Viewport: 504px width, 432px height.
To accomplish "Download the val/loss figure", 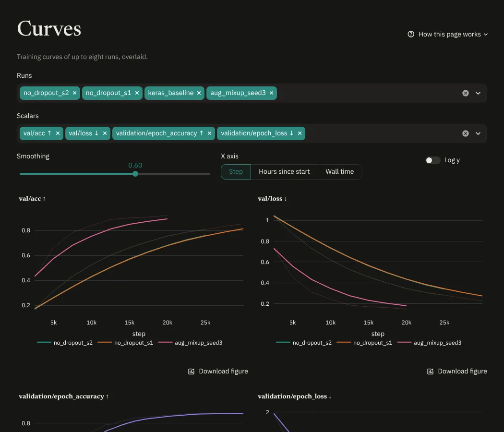I will [x=457, y=371].
